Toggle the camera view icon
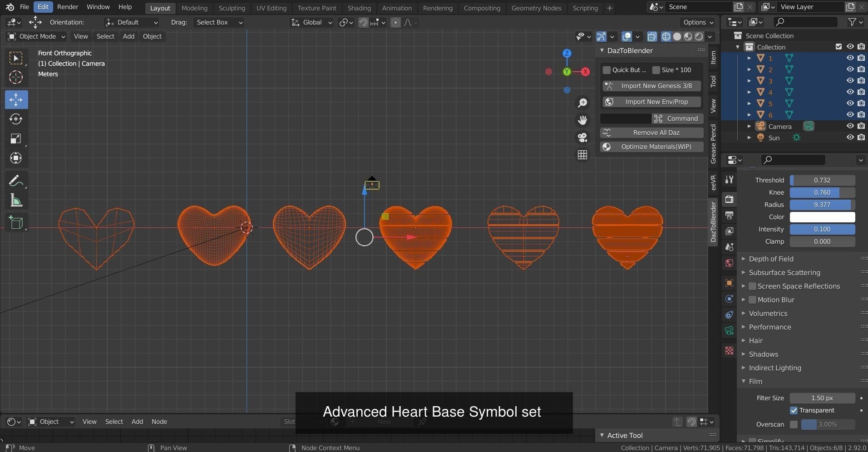This screenshot has height=452, width=868. 582,138
